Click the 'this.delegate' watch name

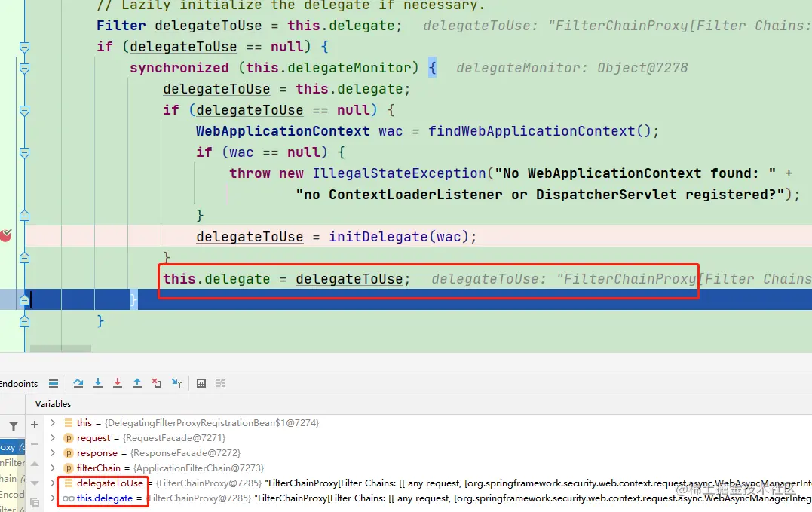(105, 498)
